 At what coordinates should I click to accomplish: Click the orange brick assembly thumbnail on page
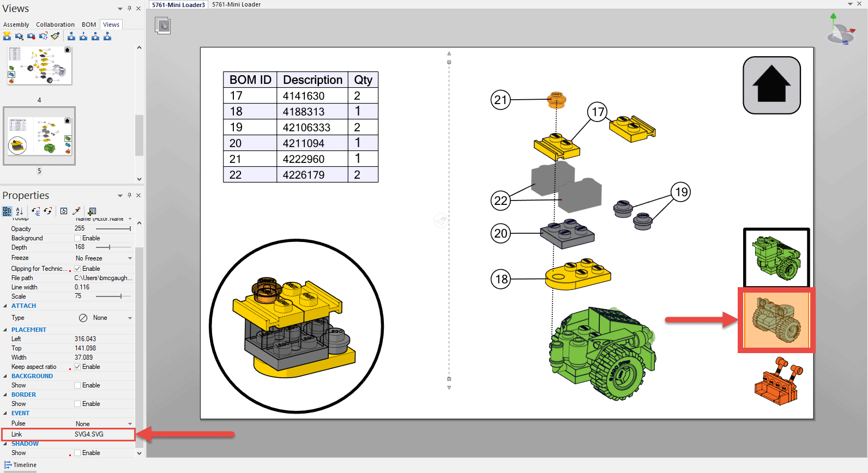tap(777, 381)
